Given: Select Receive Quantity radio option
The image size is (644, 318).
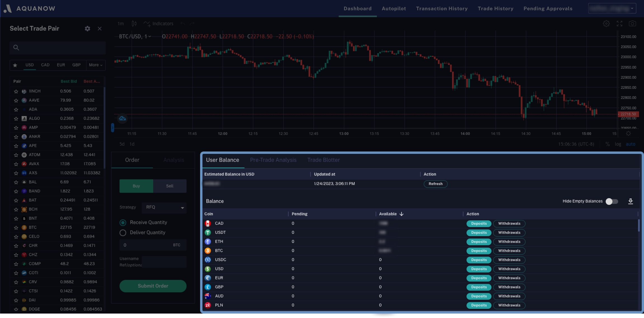Looking at the screenshot, I should pos(123,223).
